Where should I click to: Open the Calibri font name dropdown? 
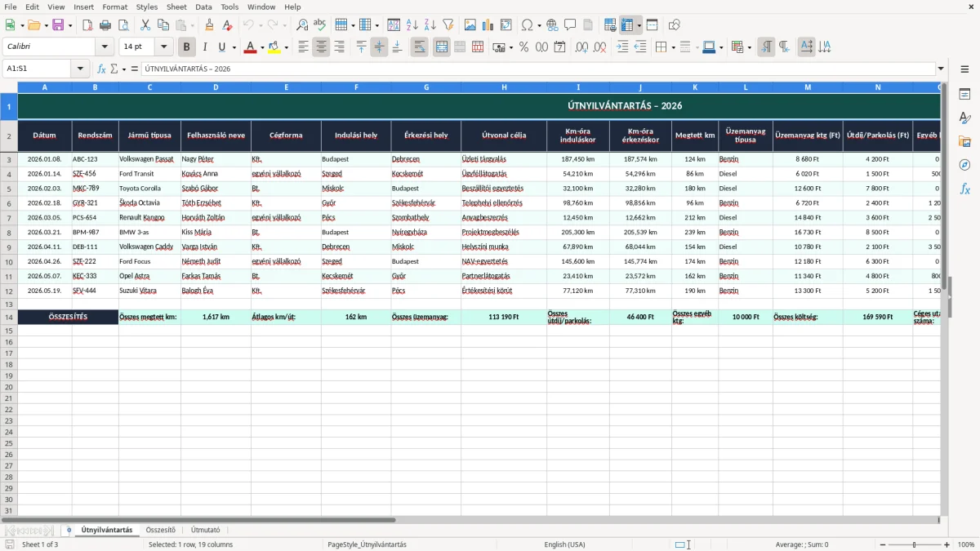click(105, 47)
